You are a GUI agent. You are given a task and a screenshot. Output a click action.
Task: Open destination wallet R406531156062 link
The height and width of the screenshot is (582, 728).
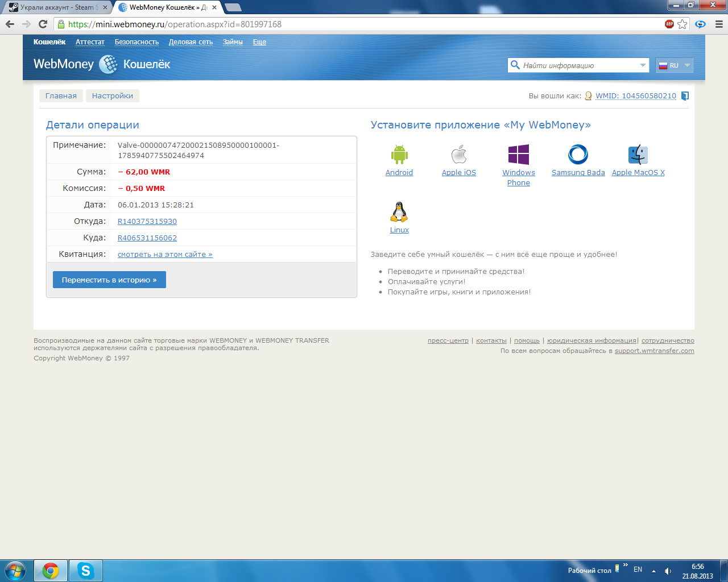147,238
